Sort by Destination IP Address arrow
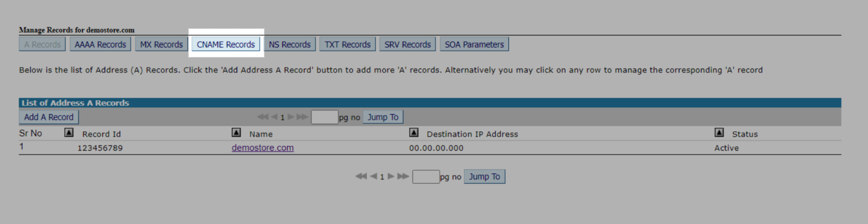Image resolution: width=868 pixels, height=224 pixels. (414, 132)
